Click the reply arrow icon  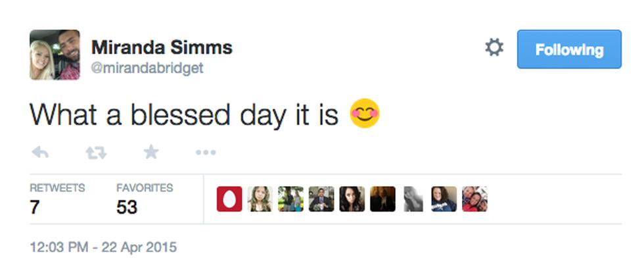coord(40,153)
